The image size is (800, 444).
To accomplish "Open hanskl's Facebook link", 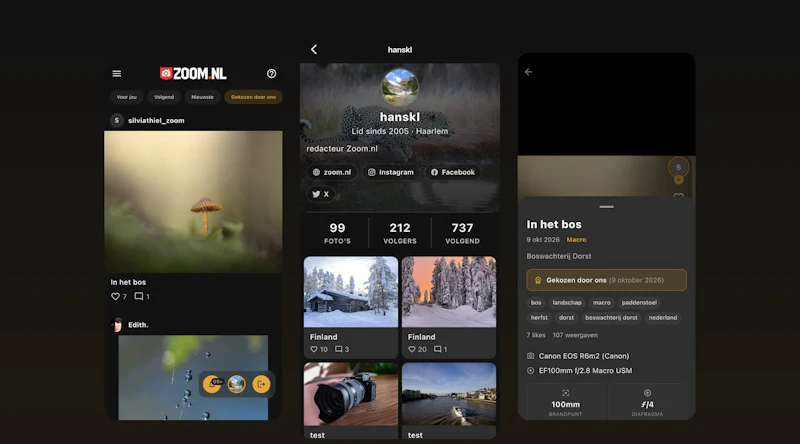I will coord(453,172).
